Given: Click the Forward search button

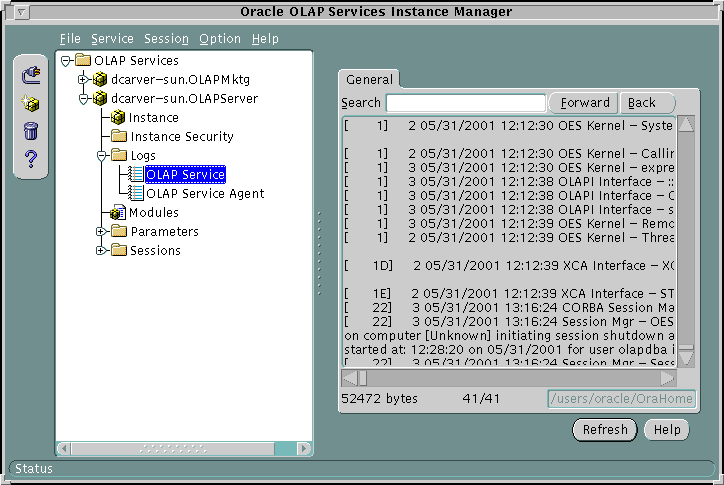Looking at the screenshot, I should coord(585,103).
